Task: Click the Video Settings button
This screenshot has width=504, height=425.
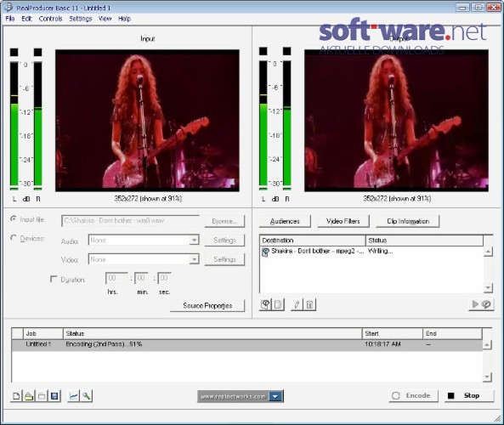Action: click(224, 259)
